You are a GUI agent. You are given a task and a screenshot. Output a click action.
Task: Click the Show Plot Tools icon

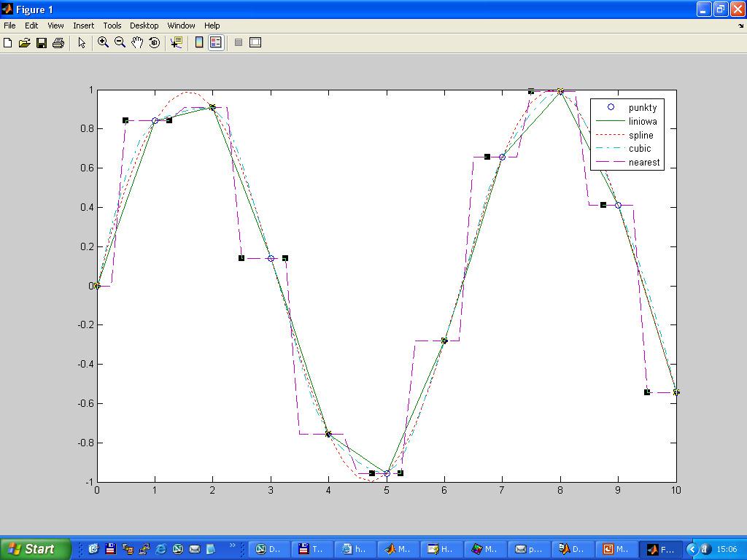(255, 42)
